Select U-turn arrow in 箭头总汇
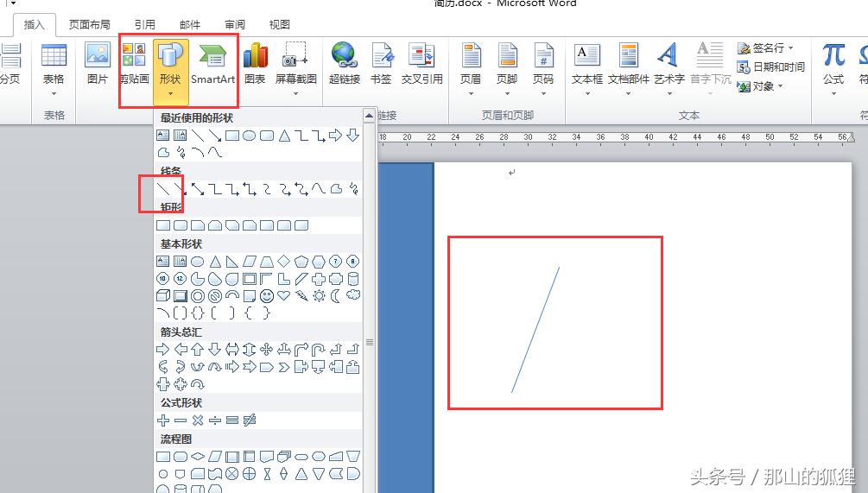 click(319, 349)
